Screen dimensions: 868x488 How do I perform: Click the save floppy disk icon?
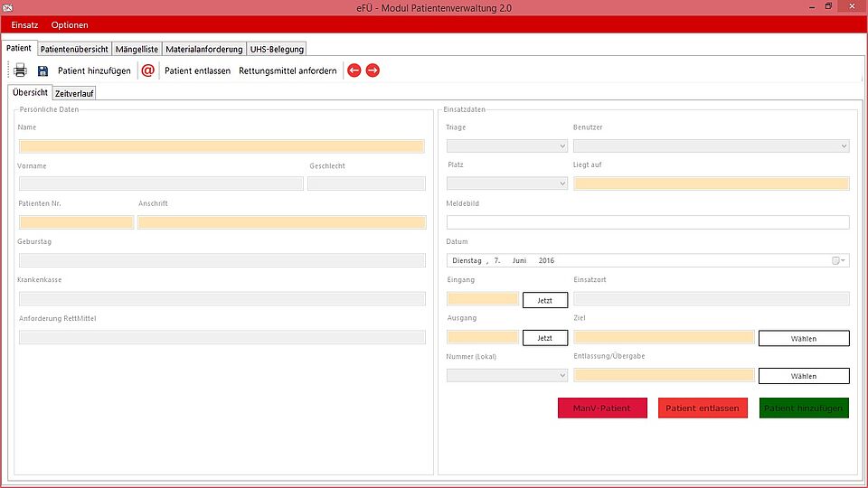pyautogui.click(x=42, y=70)
